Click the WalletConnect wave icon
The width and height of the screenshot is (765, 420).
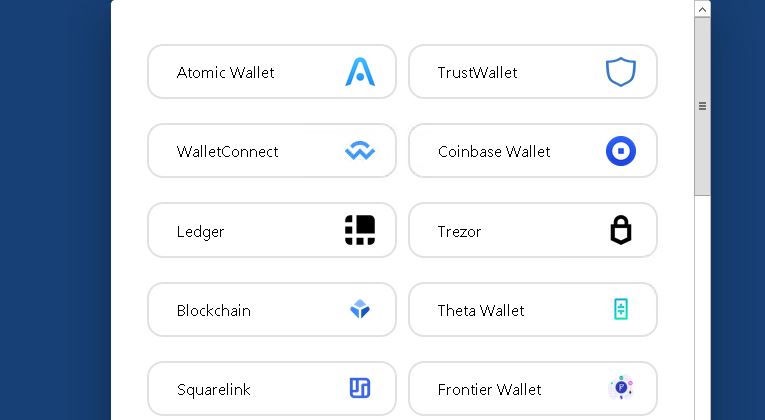point(360,151)
